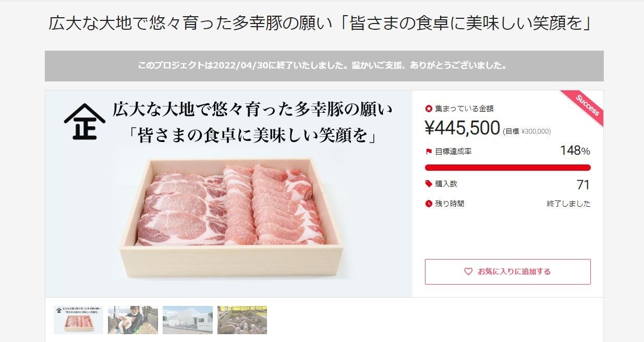Image resolution: width=644 pixels, height=342 pixels.
Task: Click the clock icon next to 残り時間
Action: click(x=429, y=204)
